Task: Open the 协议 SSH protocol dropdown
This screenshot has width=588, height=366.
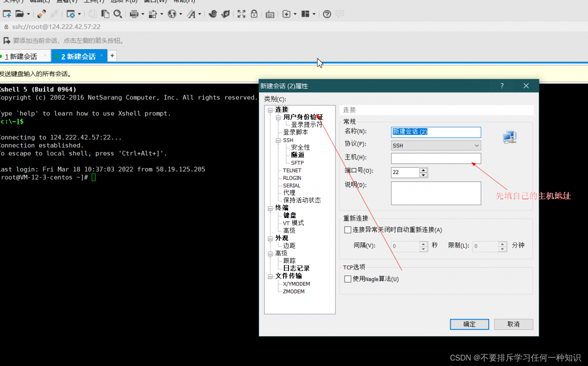Action: click(436, 145)
